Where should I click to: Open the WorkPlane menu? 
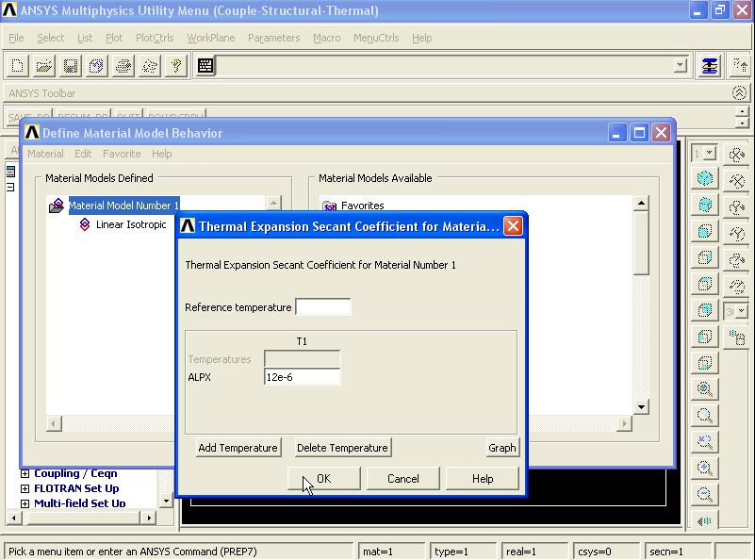pyautogui.click(x=211, y=38)
